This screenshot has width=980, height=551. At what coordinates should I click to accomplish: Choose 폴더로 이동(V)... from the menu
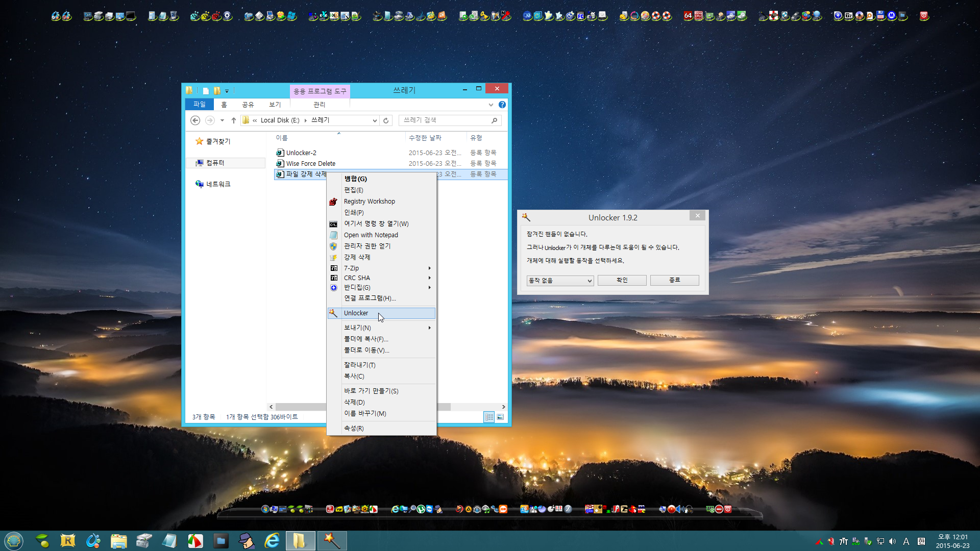[381, 350]
